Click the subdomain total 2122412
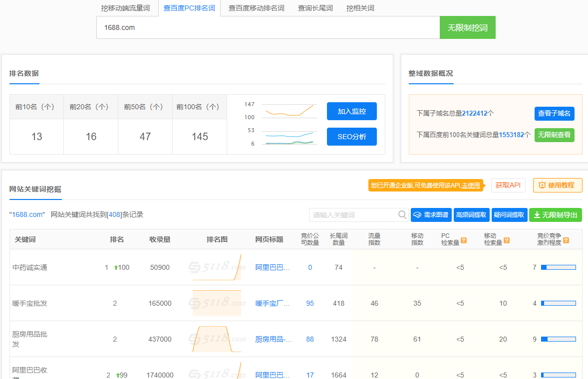 475,113
